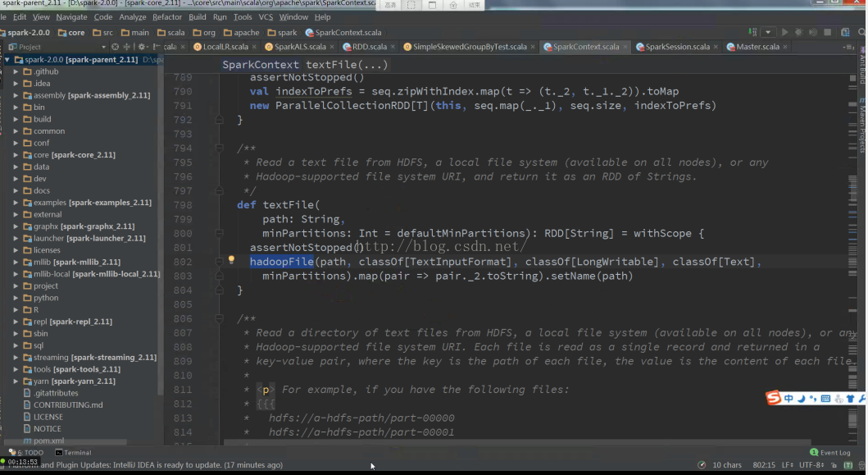Screen dimensions: 868x475
Task: Expand the streaming module folder
Action: tap(16, 358)
